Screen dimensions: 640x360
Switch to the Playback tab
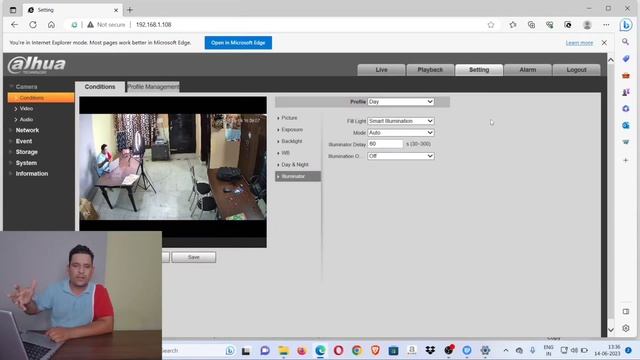pos(430,70)
